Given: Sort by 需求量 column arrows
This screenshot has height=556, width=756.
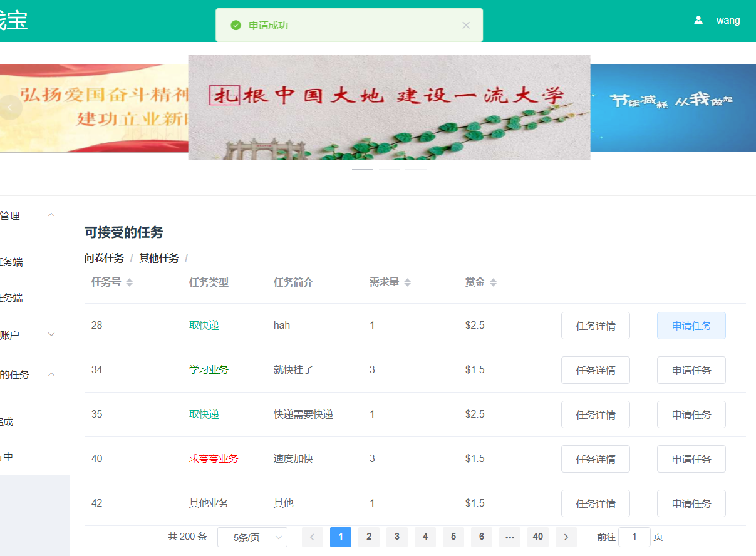Looking at the screenshot, I should pos(407,282).
